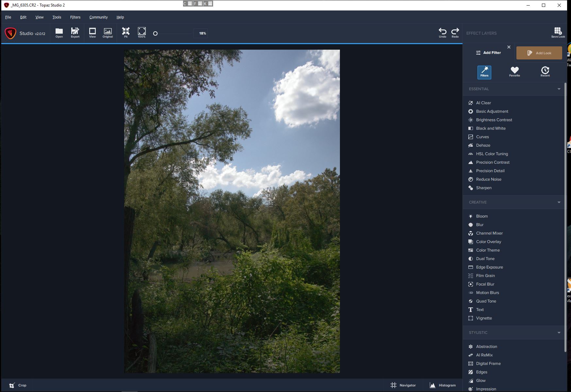Zoom image to 100% view

tap(142, 33)
